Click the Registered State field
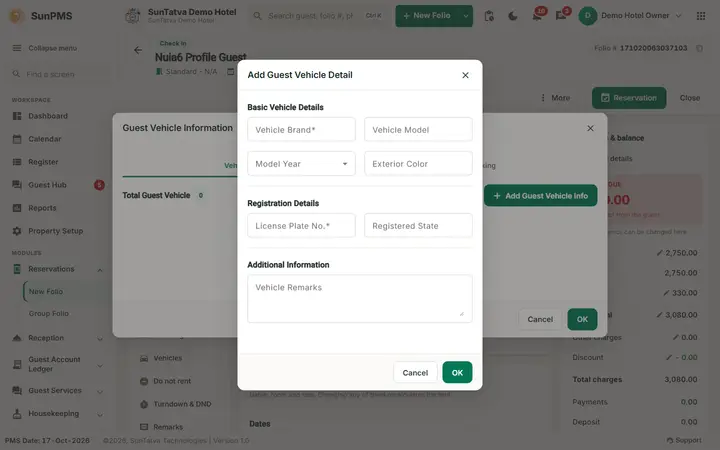Viewport: 720px width, 450px height. [418, 225]
